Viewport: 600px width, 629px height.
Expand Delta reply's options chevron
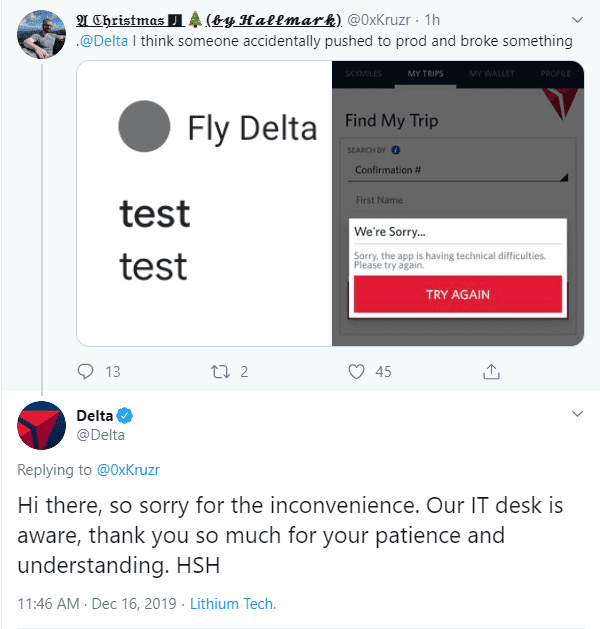coord(577,414)
